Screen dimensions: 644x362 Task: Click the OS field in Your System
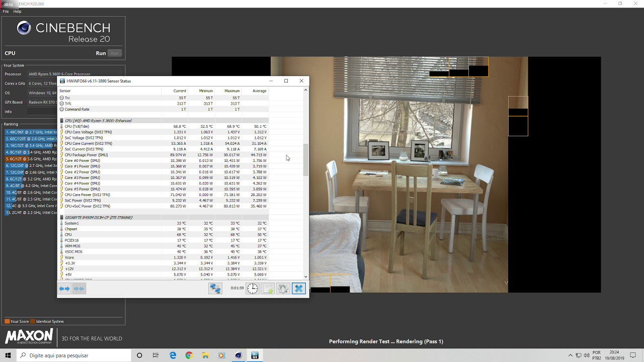click(x=42, y=93)
